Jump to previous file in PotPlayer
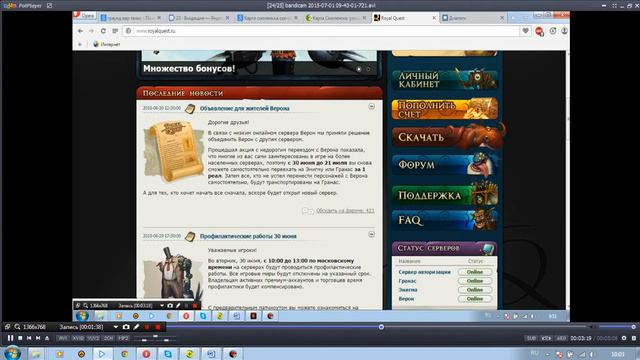This screenshot has width=640, height=360. (x=29, y=338)
